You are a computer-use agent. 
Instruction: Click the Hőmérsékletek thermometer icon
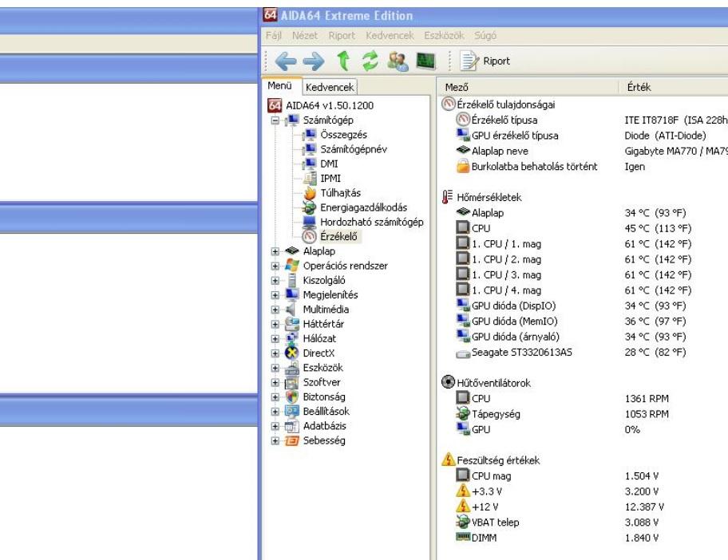tap(447, 197)
